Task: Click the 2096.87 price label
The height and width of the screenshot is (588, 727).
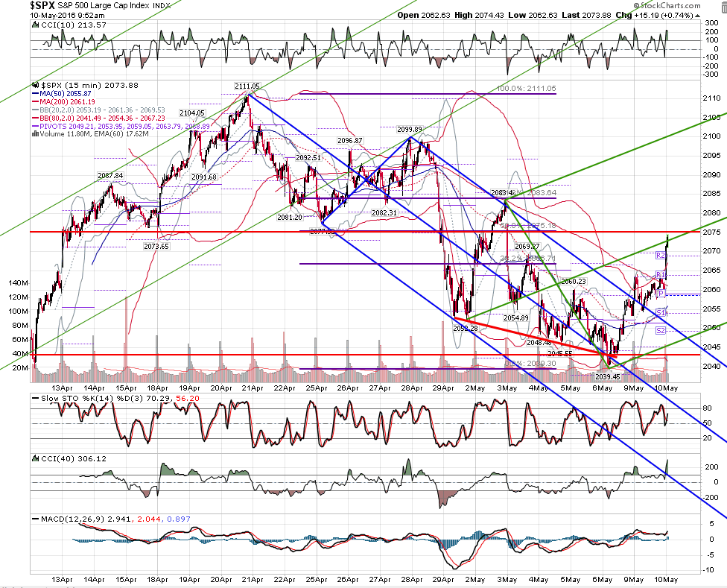Action: 350,141
